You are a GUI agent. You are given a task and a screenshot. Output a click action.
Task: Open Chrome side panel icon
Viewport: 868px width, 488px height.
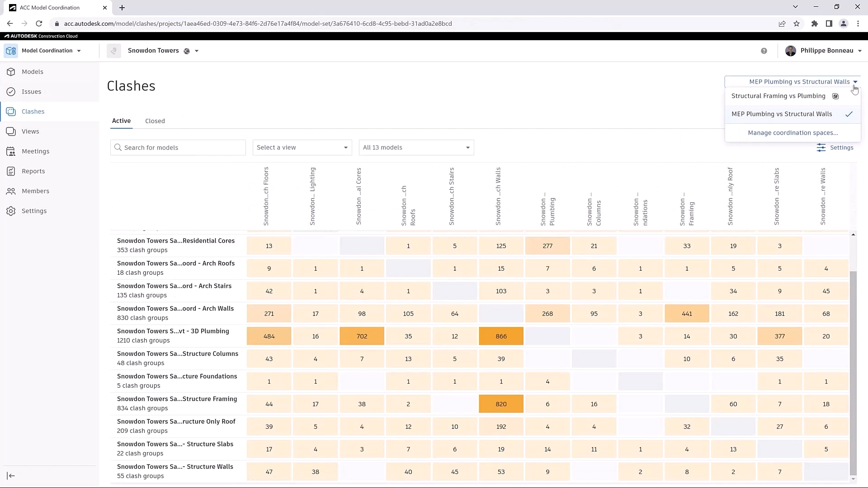829,23
